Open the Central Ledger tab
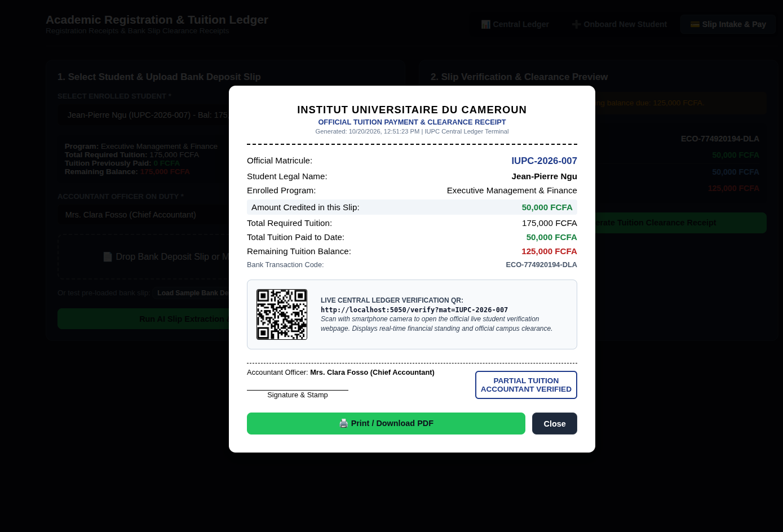The height and width of the screenshot is (532, 783). pos(515,24)
